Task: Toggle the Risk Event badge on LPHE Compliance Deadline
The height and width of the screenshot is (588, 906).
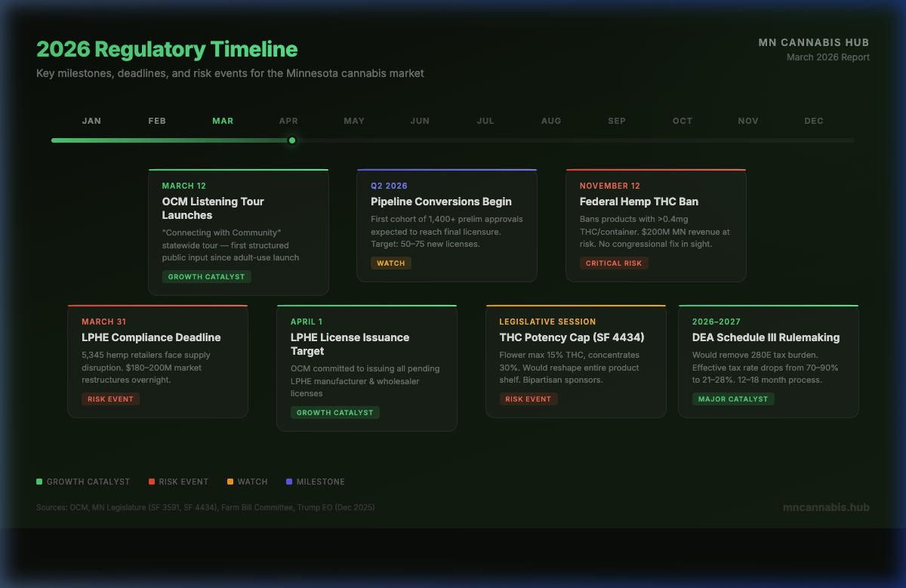Action: pyautogui.click(x=110, y=399)
